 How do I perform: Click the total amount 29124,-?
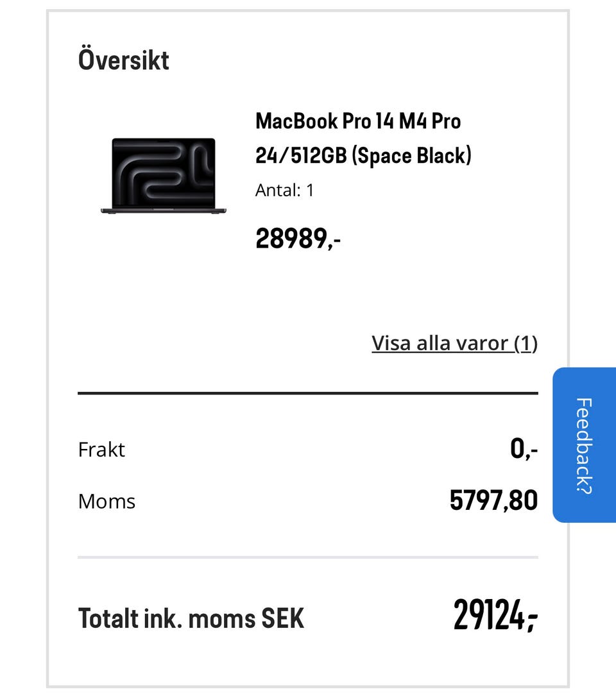(x=495, y=616)
